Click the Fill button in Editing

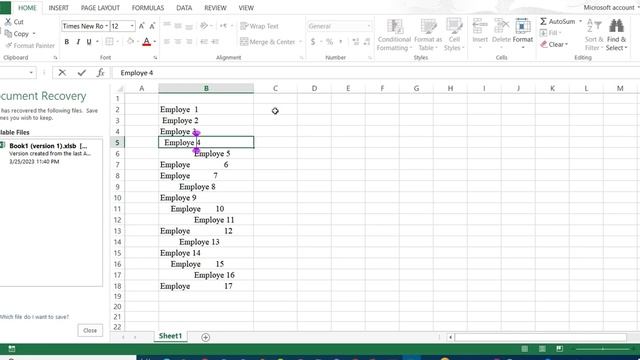click(550, 33)
